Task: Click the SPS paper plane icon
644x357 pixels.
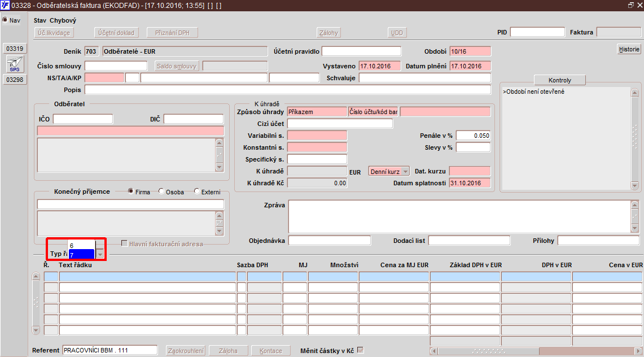Action: (x=14, y=64)
